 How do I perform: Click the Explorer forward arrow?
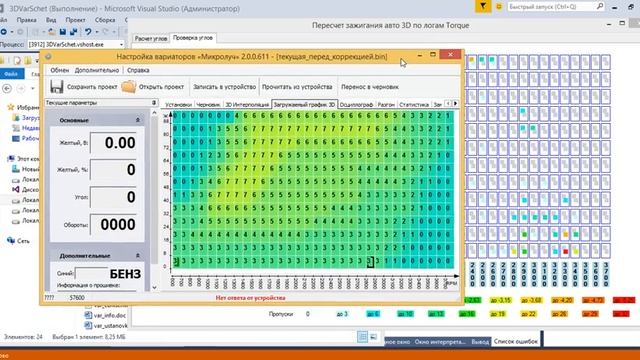21,88
